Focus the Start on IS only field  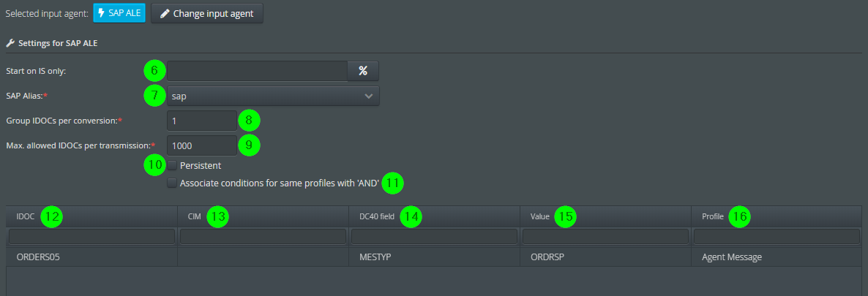258,70
